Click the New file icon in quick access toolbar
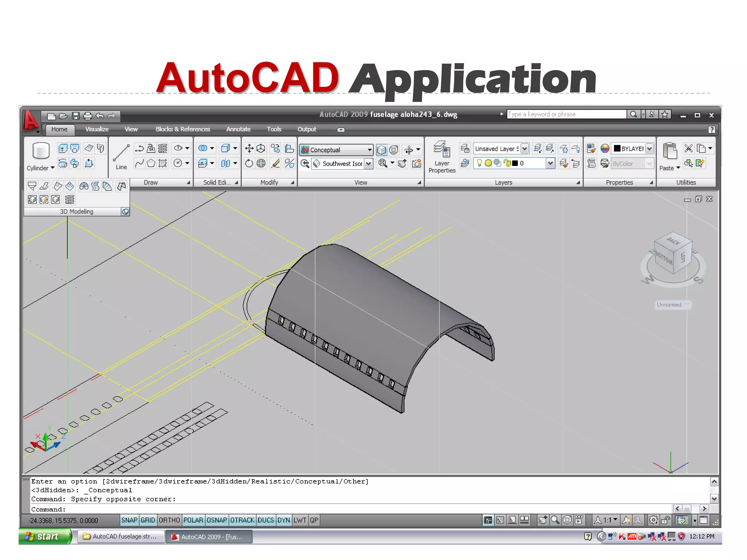 pos(51,116)
